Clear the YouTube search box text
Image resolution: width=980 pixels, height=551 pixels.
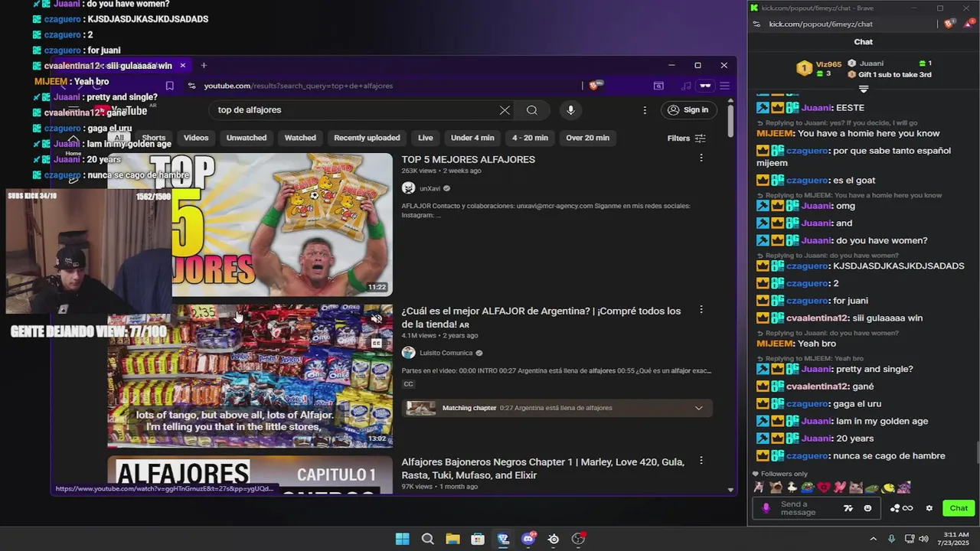pos(505,110)
